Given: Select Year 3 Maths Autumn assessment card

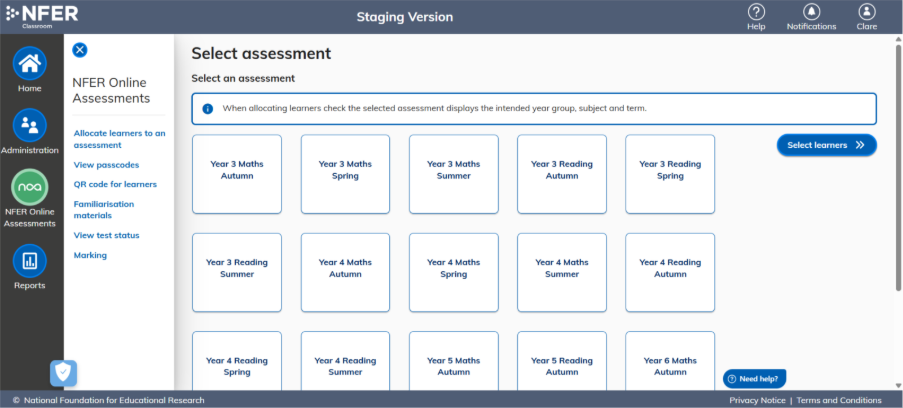Looking at the screenshot, I should point(237,174).
